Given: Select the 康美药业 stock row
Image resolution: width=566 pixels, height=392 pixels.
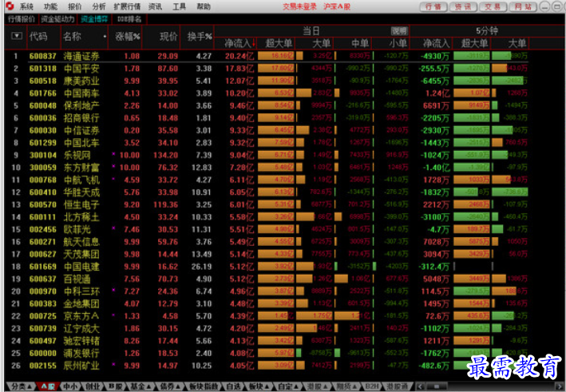Looking at the screenshot, I should (x=267, y=81).
